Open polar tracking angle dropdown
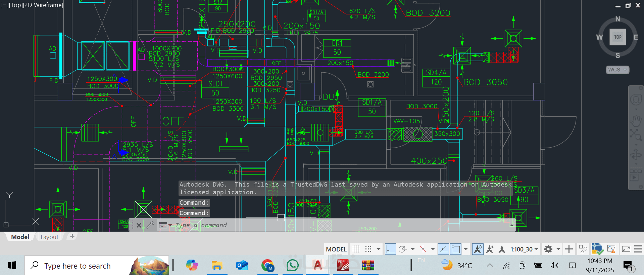644x275 pixels. point(413,249)
